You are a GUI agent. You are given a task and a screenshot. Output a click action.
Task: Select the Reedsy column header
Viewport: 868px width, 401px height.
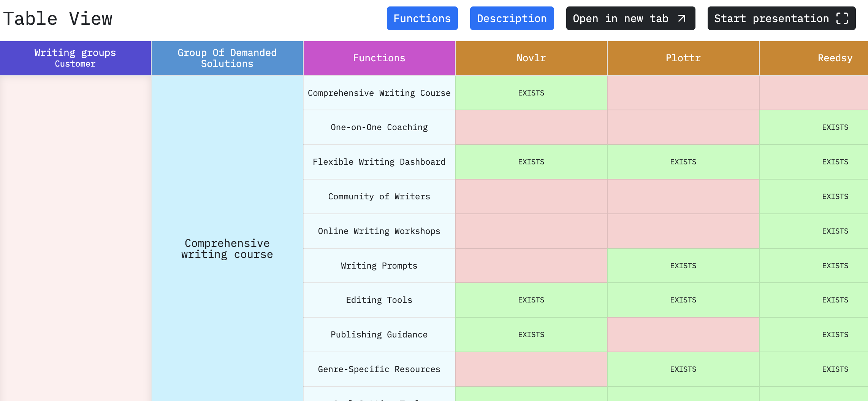tap(835, 58)
